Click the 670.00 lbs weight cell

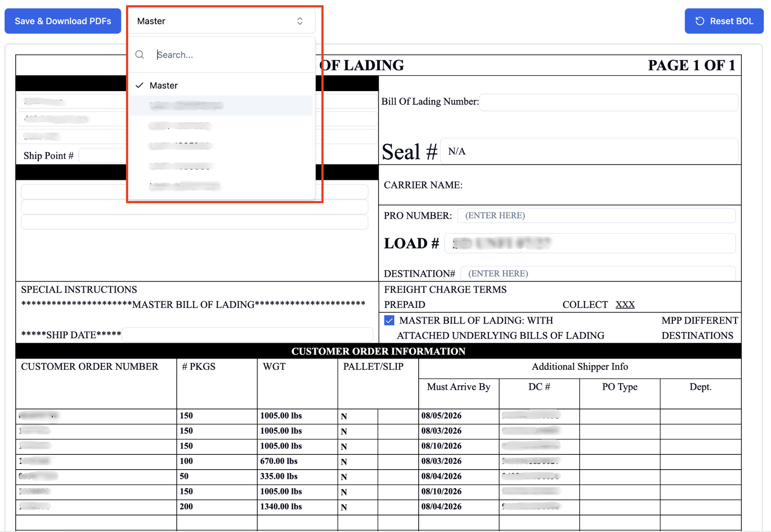[x=297, y=461]
